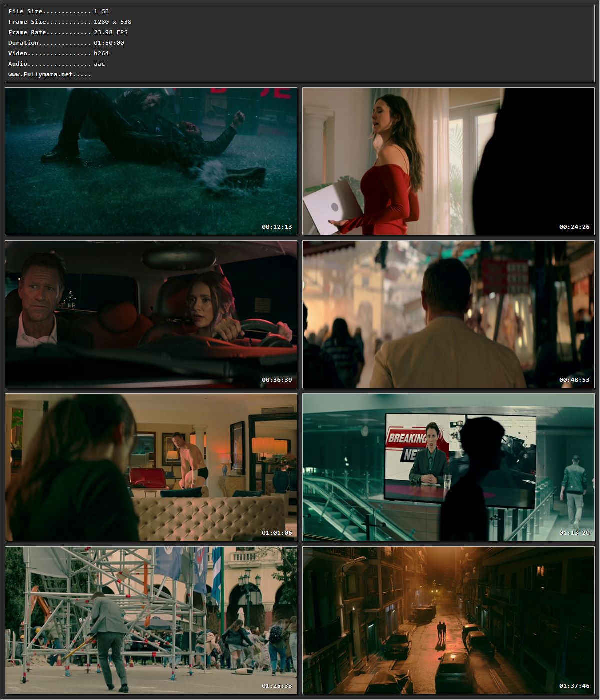Viewport: 600px width, 700px height.
Task: Open the thumbnail stamped 00:12:13
Action: point(151,161)
